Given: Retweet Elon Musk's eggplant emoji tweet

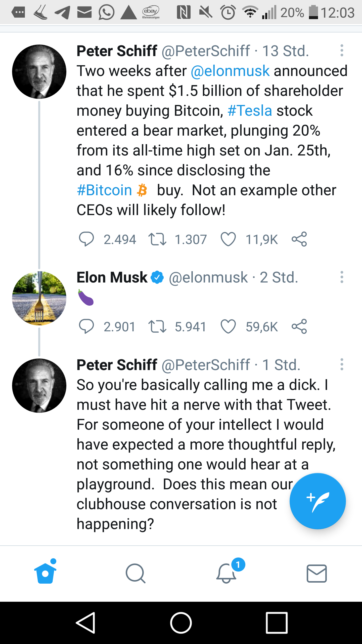Looking at the screenshot, I should point(157,327).
